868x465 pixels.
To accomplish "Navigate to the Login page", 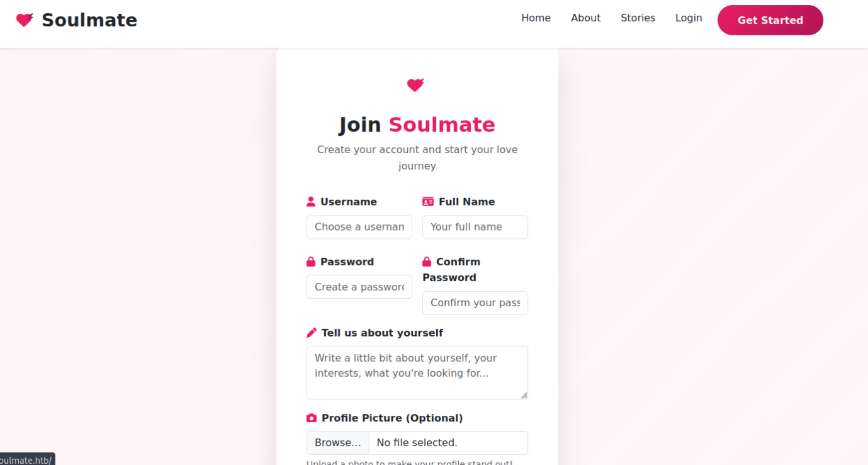I will 689,18.
